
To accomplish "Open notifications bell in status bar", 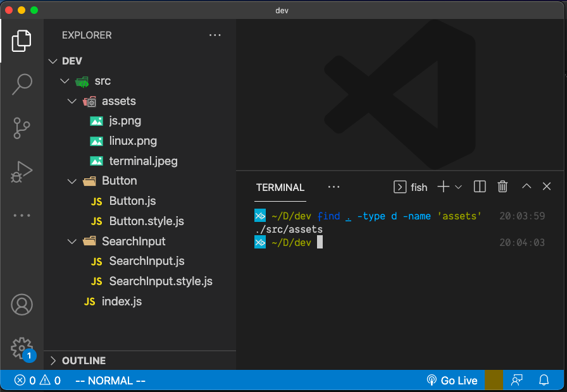I will (x=544, y=380).
